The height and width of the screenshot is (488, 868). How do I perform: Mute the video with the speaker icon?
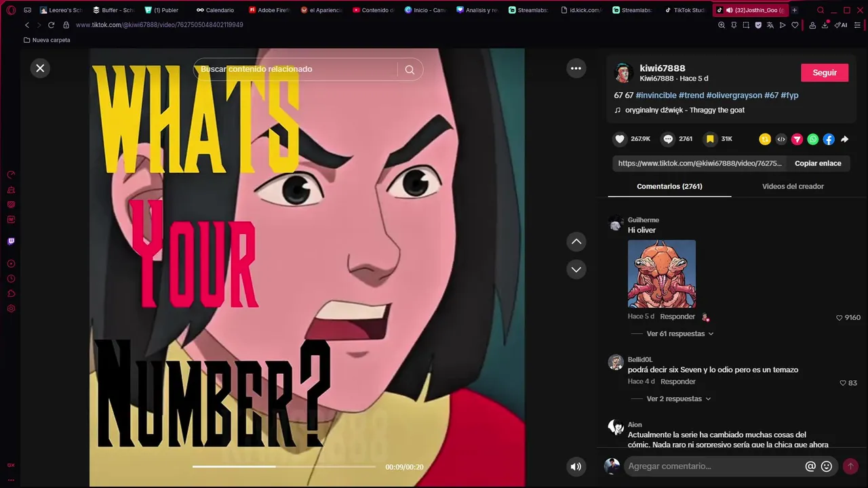[576, 466]
